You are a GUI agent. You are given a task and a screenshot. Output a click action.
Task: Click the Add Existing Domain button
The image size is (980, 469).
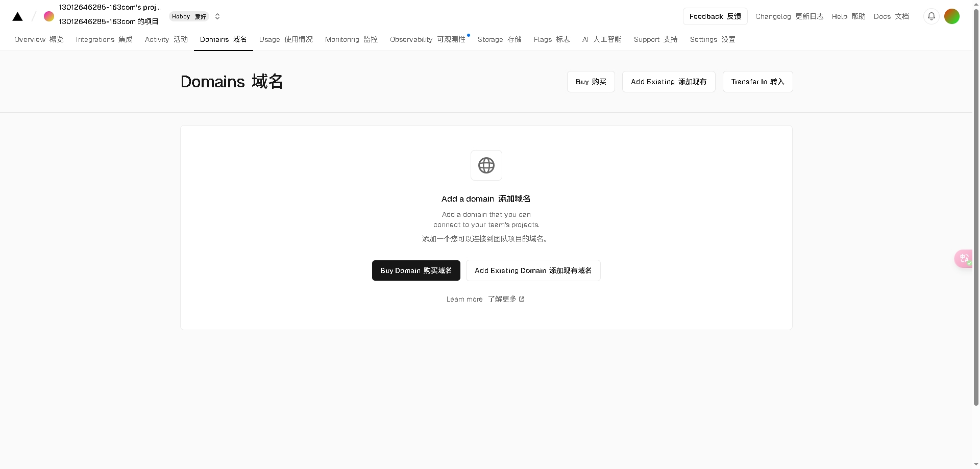(x=533, y=270)
